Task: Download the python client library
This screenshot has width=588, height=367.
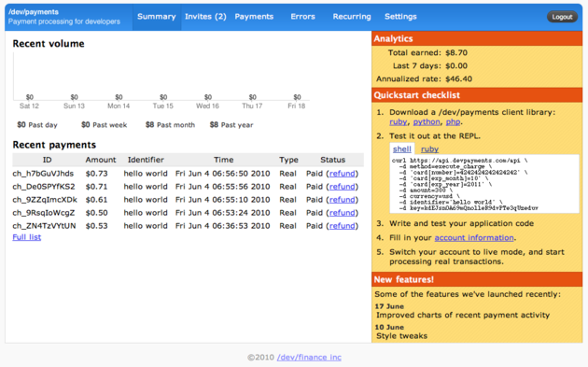Action: coord(427,122)
